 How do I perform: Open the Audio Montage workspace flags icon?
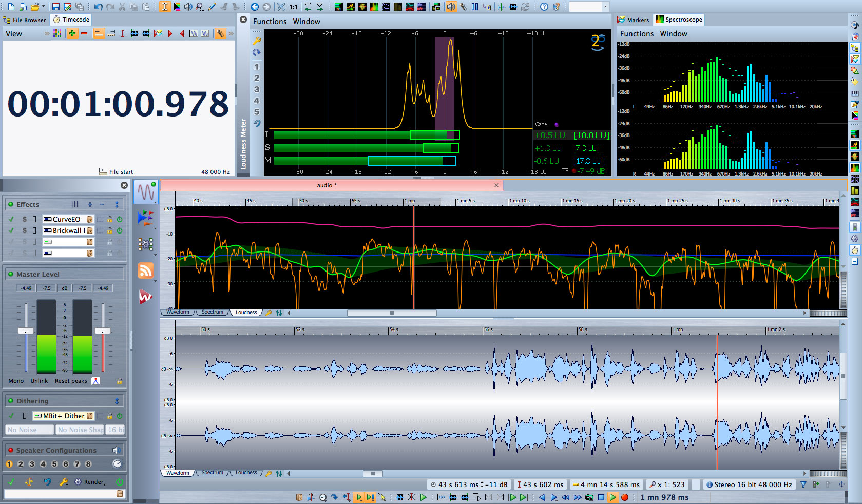tap(146, 218)
